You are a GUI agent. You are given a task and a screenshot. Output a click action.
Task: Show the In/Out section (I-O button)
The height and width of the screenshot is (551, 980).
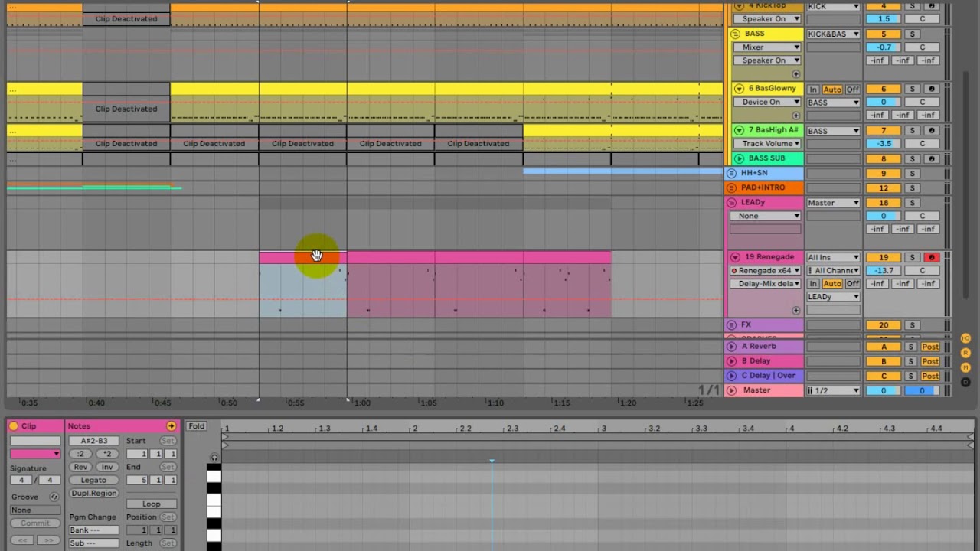pos(965,338)
